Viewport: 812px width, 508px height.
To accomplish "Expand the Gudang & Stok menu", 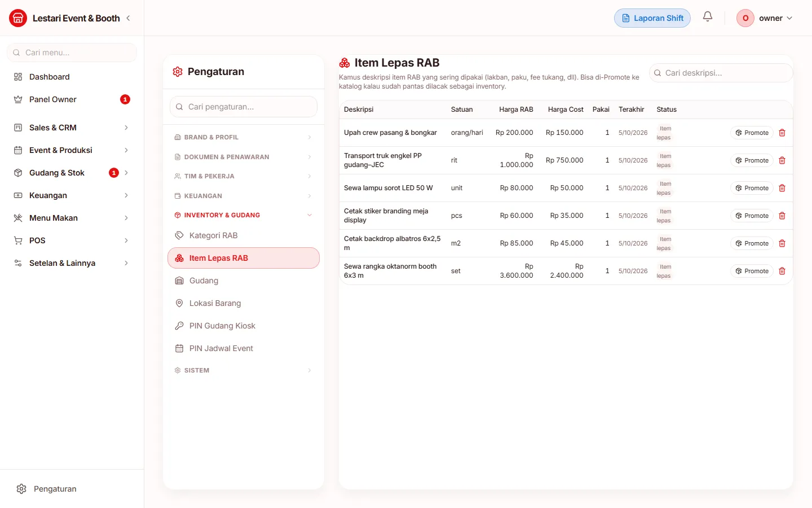I will point(72,173).
